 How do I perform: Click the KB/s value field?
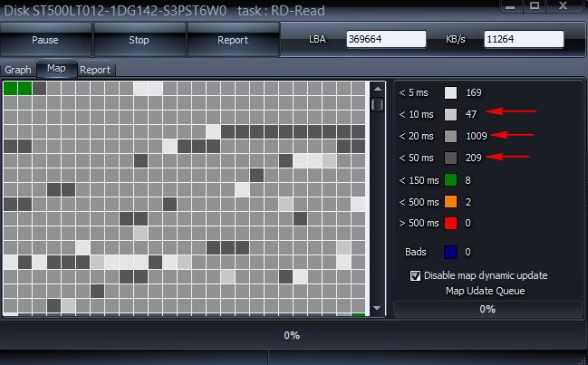tap(524, 39)
